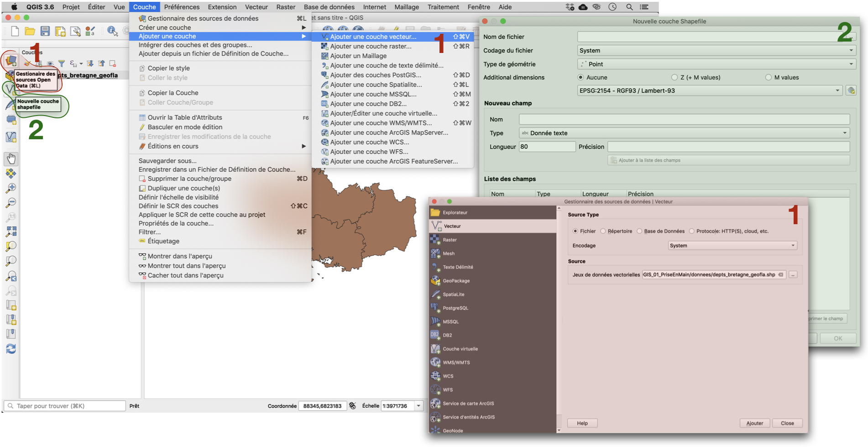Open the data source manager toolbar icon
The image size is (868, 447).
pyautogui.click(x=11, y=60)
